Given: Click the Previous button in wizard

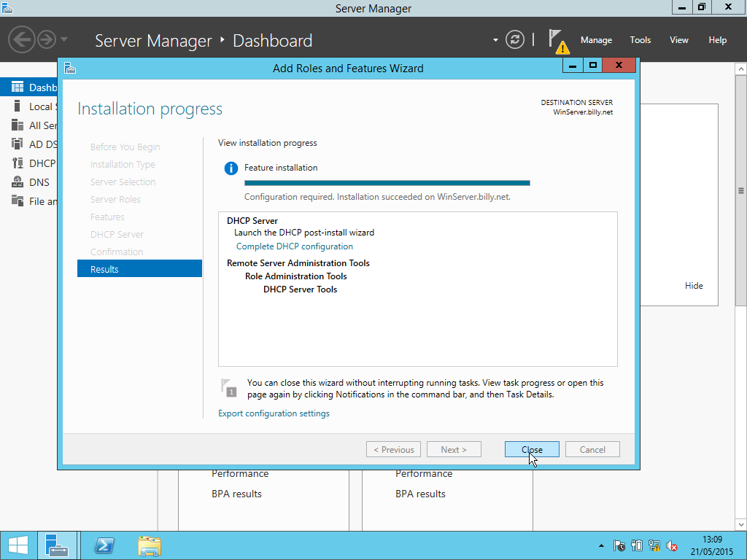Looking at the screenshot, I should [x=393, y=449].
